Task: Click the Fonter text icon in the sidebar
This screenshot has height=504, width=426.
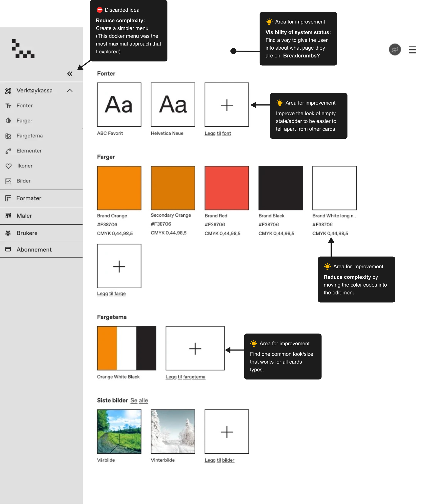Action: [8, 106]
